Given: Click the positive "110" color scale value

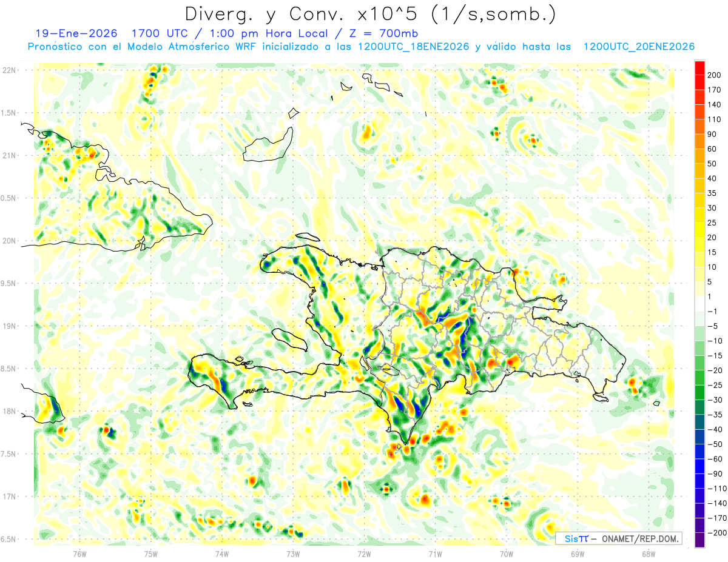Looking at the screenshot, I should point(714,119).
